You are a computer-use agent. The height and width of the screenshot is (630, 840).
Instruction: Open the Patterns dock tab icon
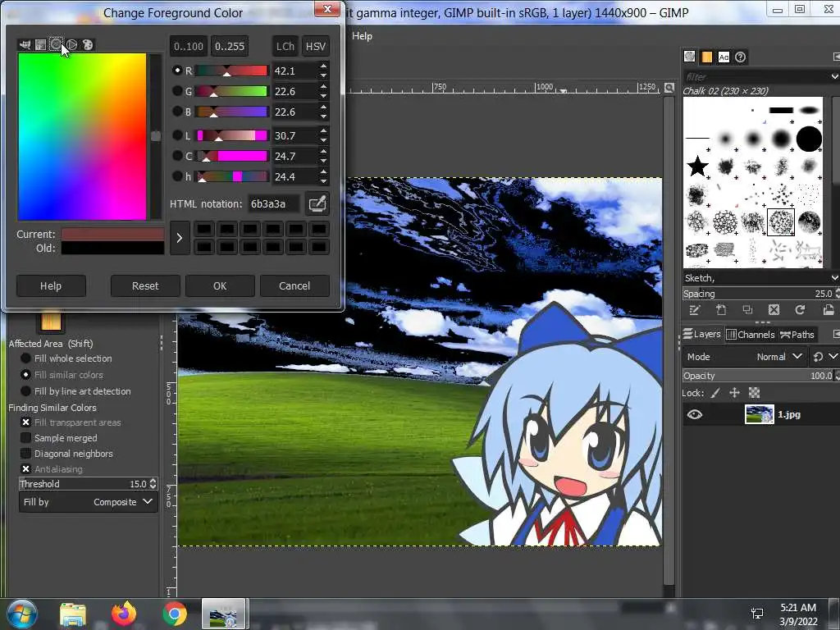pyautogui.click(x=706, y=57)
